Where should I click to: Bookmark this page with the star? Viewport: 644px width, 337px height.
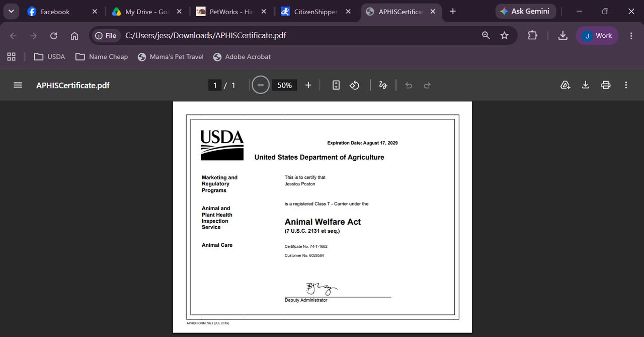point(505,35)
